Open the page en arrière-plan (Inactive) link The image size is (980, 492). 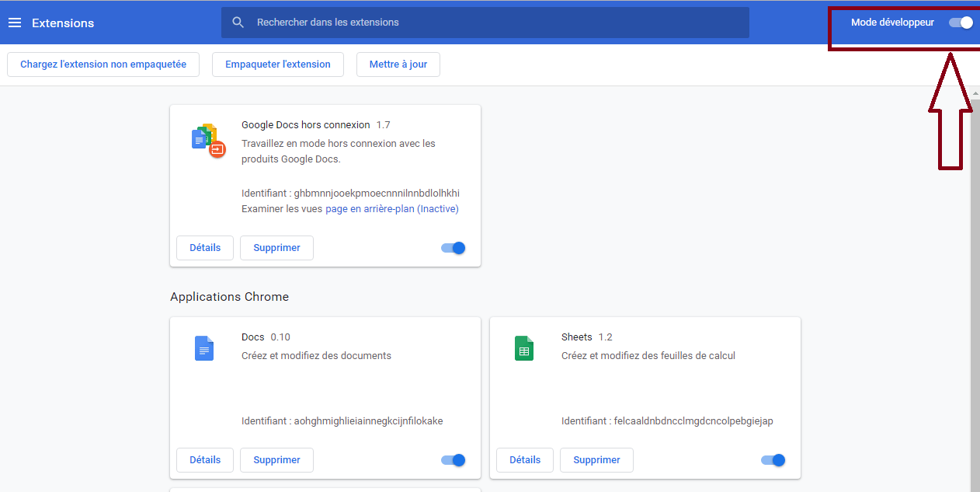tap(392, 209)
